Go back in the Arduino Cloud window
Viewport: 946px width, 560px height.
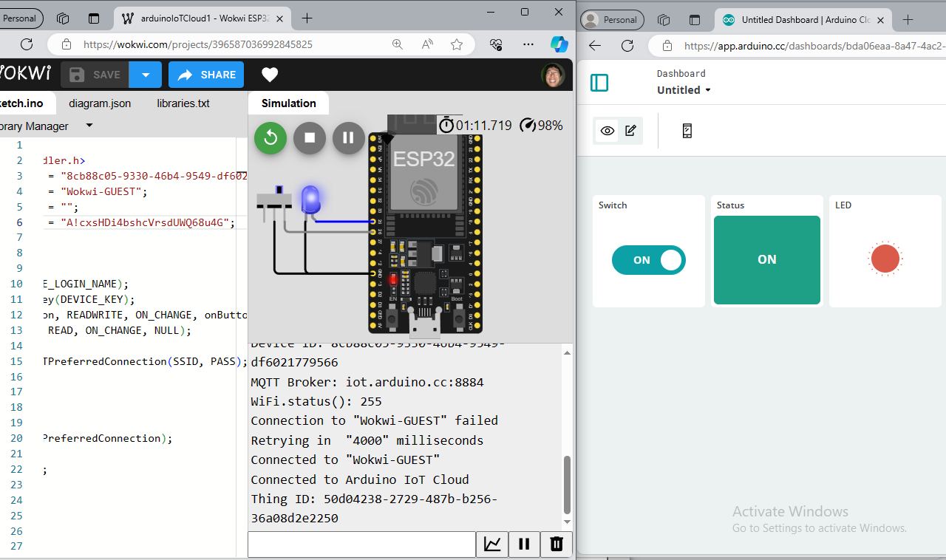(595, 45)
